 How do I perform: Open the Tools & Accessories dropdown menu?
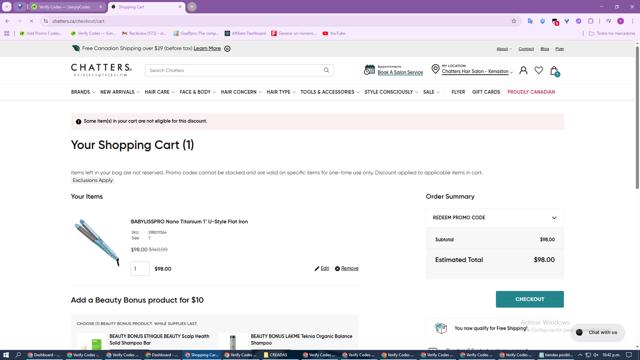point(330,92)
